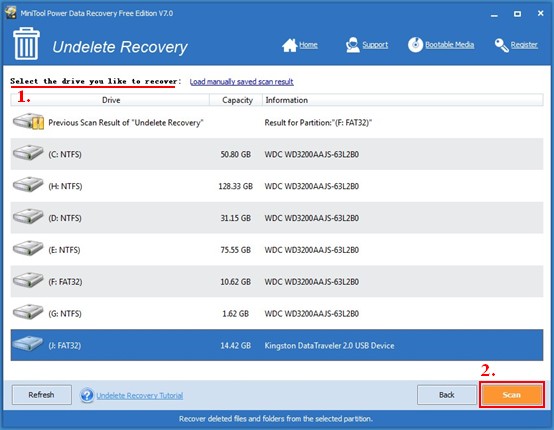554x430 pixels.
Task: Click the drive icon for E: NTFS
Action: (x=28, y=248)
